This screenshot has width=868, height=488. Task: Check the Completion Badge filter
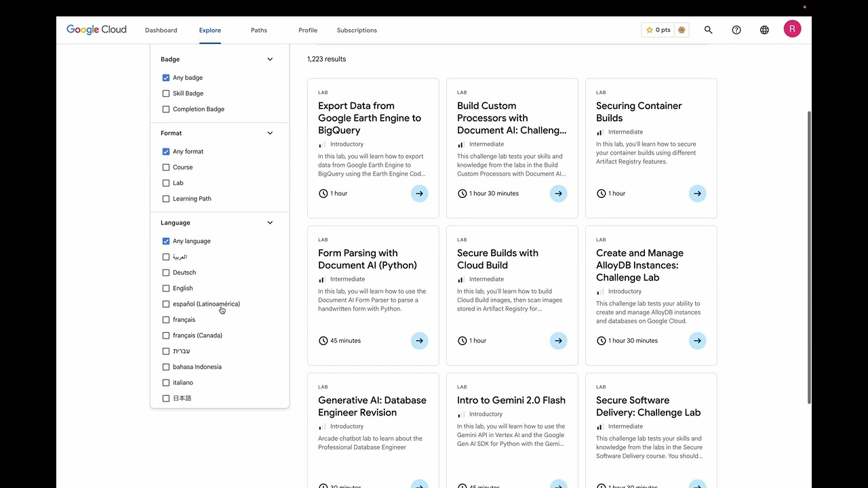165,109
